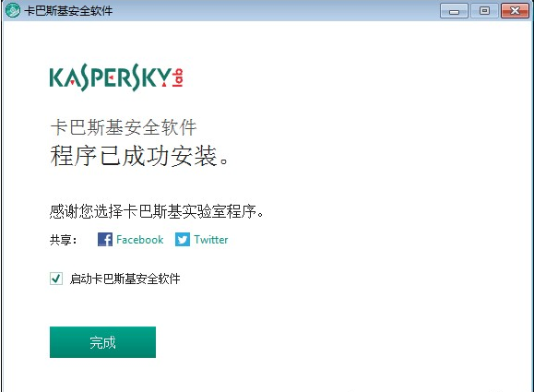
Task: Click the 感谢您选择卡巴斯基实验室程序。 message
Action: coord(157,211)
